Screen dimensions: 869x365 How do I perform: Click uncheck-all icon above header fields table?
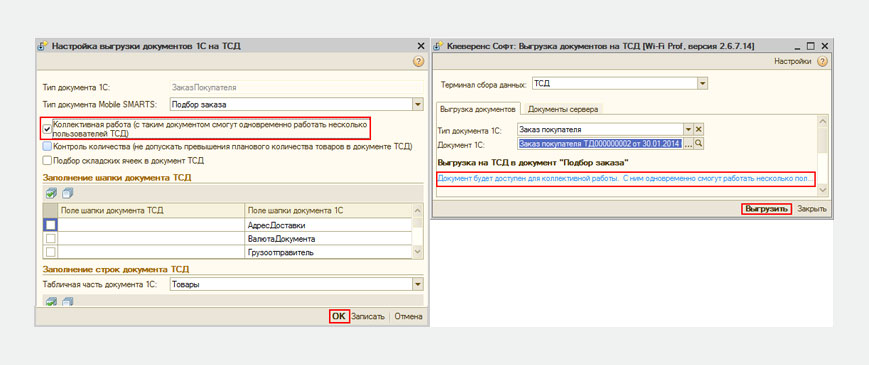tap(68, 193)
